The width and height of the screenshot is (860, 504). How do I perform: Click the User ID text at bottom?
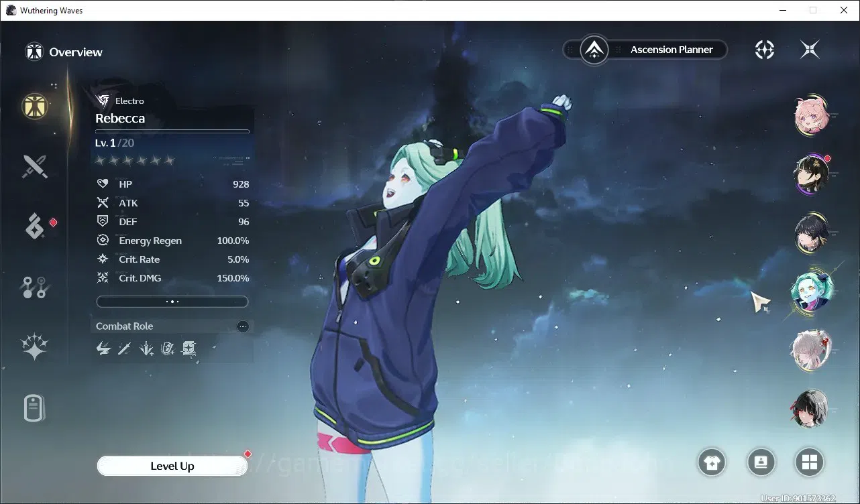tap(798, 499)
